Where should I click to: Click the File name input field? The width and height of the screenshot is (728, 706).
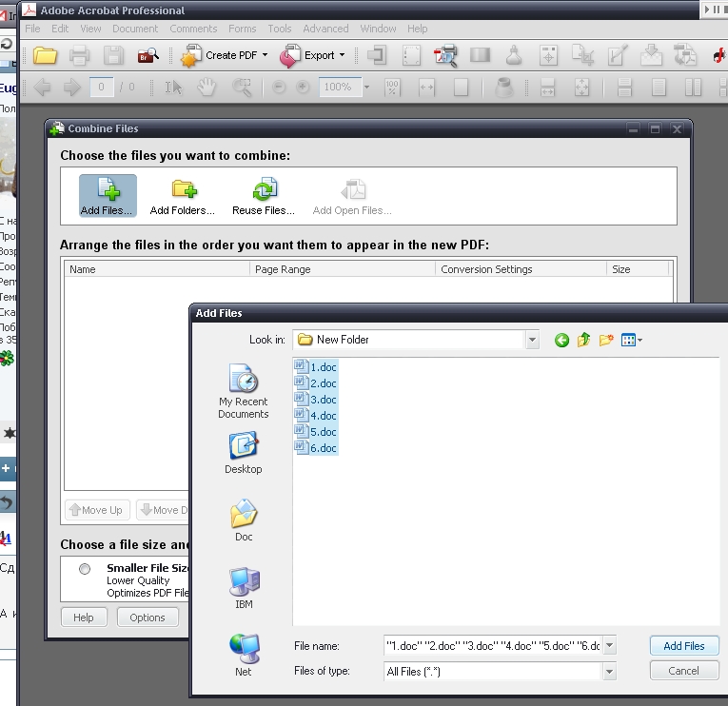coord(493,646)
